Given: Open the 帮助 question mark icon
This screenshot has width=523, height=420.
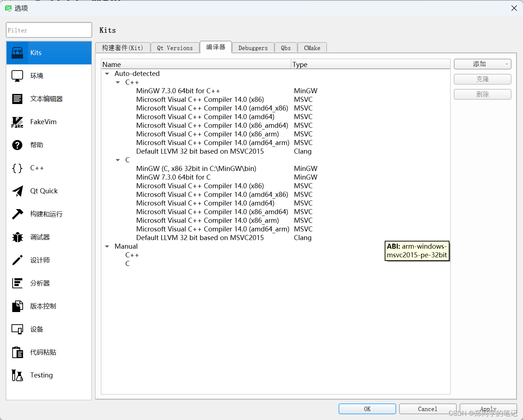Looking at the screenshot, I should [17, 145].
